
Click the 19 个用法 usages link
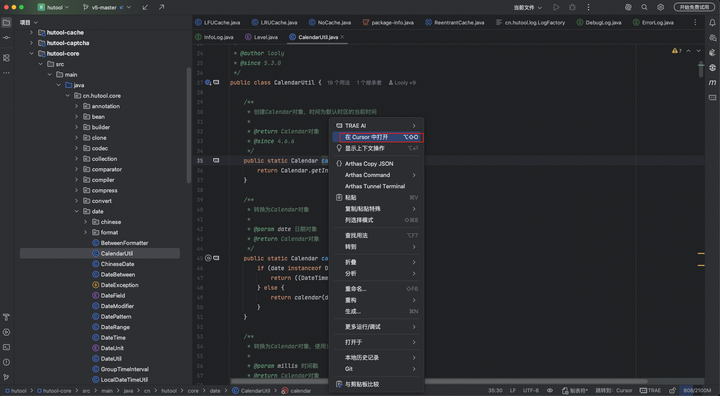[338, 83]
